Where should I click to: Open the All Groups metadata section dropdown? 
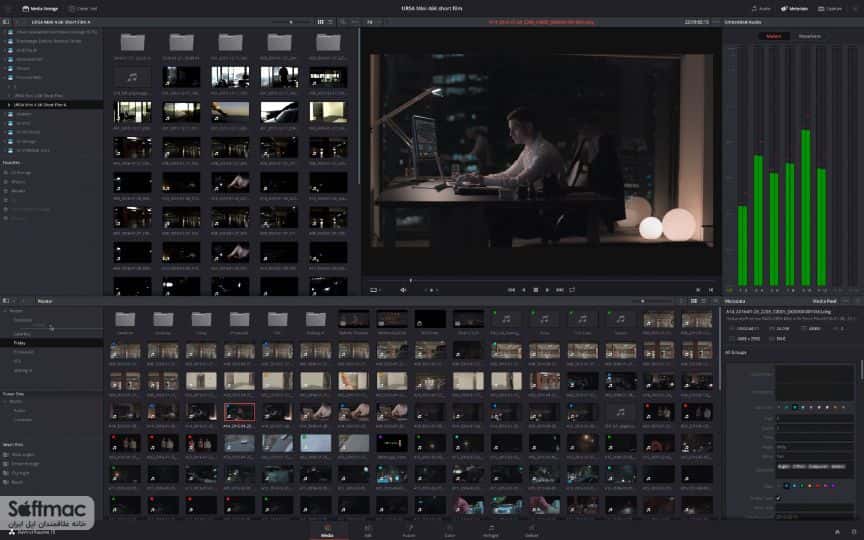click(x=737, y=352)
